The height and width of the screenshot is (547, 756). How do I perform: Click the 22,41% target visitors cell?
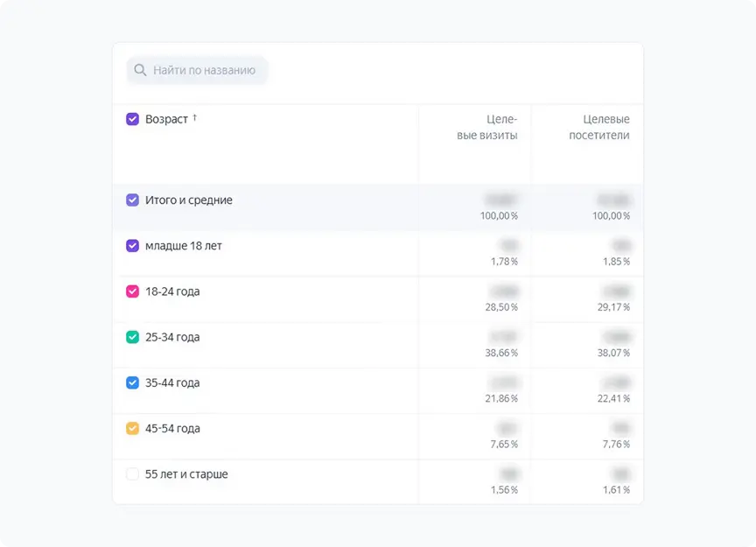pyautogui.click(x=614, y=398)
